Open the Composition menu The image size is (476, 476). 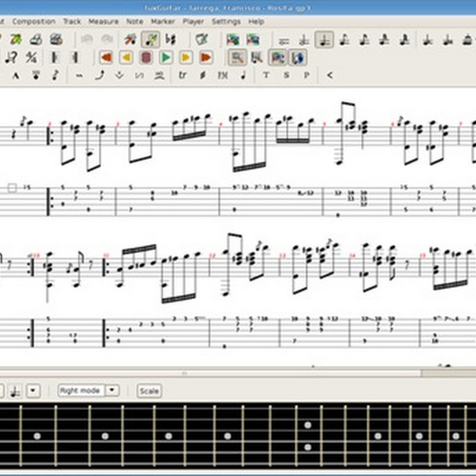click(34, 21)
